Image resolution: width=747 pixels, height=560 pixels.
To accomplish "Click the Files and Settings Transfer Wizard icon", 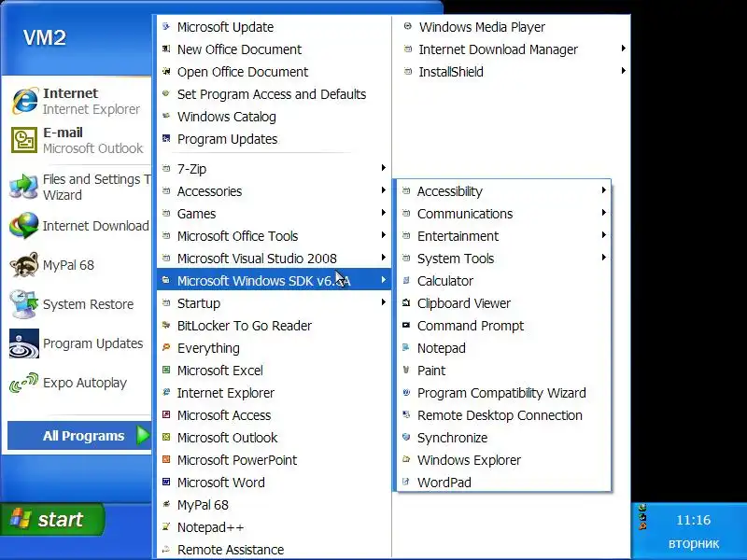I will tap(24, 187).
